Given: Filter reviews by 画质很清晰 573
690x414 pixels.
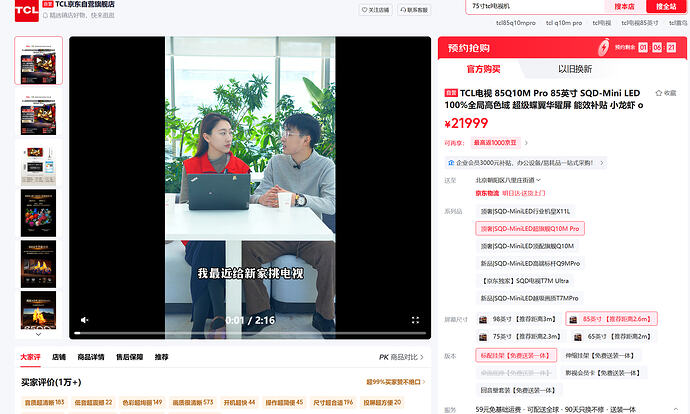Looking at the screenshot, I should (193, 403).
